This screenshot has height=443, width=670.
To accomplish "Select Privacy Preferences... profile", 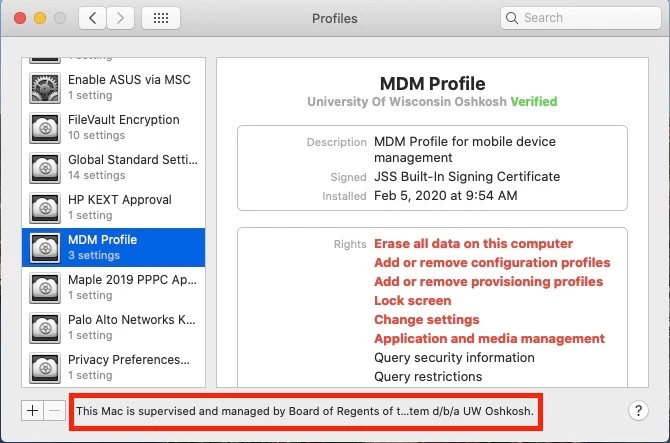I will [114, 367].
